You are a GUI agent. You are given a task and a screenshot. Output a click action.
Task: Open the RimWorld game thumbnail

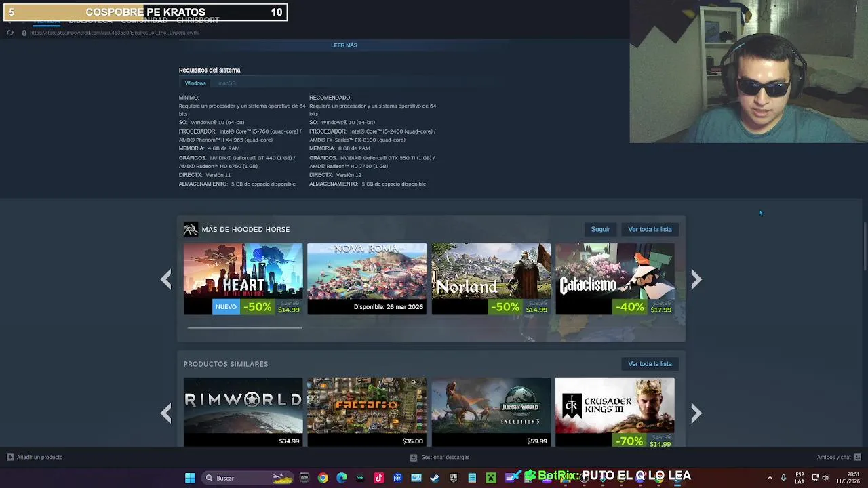pyautogui.click(x=243, y=405)
